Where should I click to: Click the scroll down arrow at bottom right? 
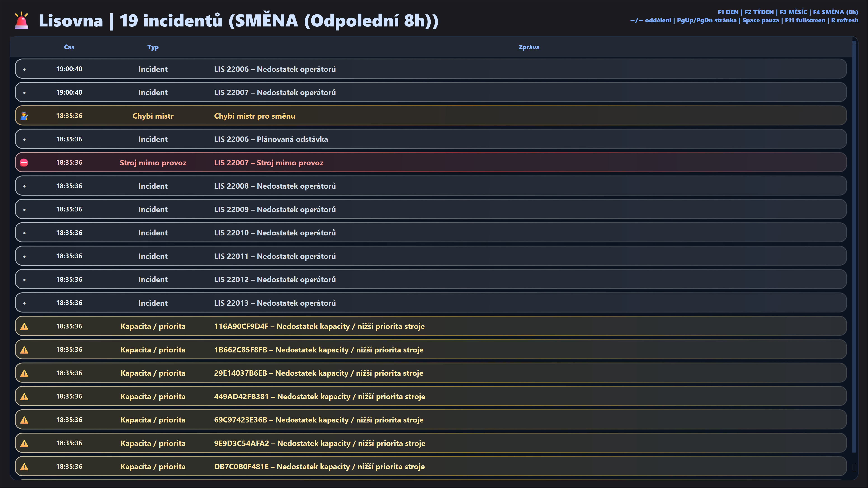[854, 467]
